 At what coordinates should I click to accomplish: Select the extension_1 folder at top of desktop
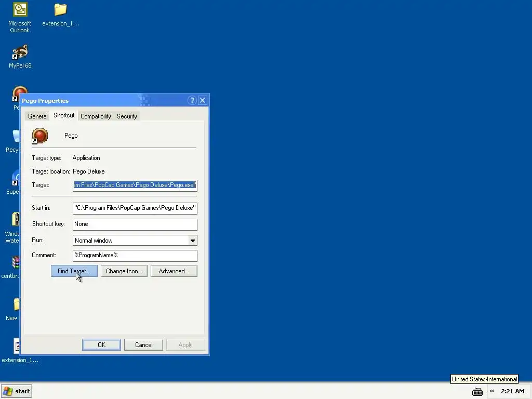click(x=60, y=15)
